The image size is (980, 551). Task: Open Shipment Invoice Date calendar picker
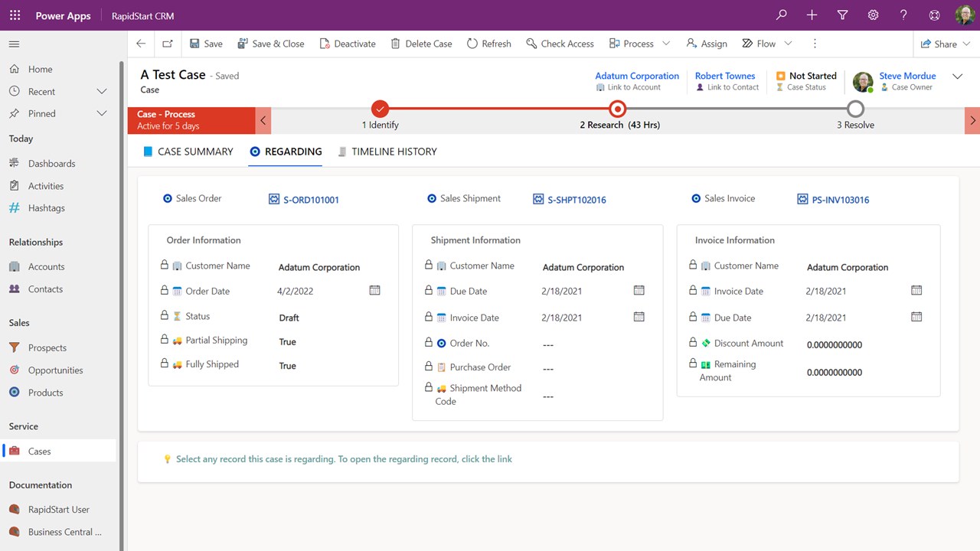tap(639, 317)
